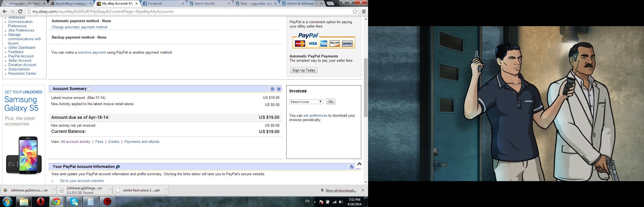Click the back-to-top arrow button
644x207 pixels.
click(359, 164)
